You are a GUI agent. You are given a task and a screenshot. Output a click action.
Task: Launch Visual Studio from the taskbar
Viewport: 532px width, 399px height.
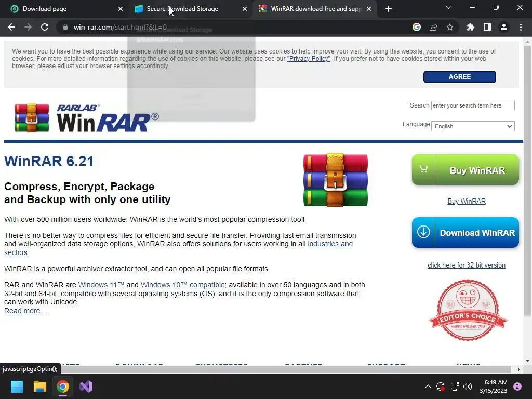86,387
